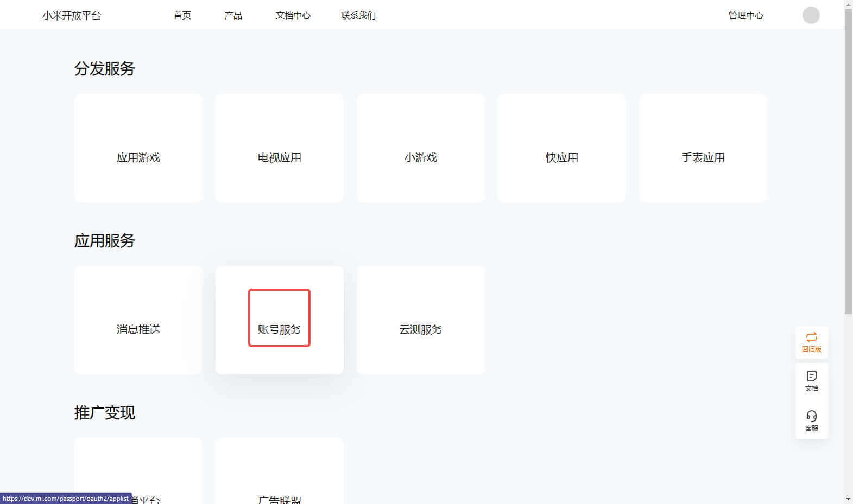
Task: Open the 云测服务 card
Action: 420,320
